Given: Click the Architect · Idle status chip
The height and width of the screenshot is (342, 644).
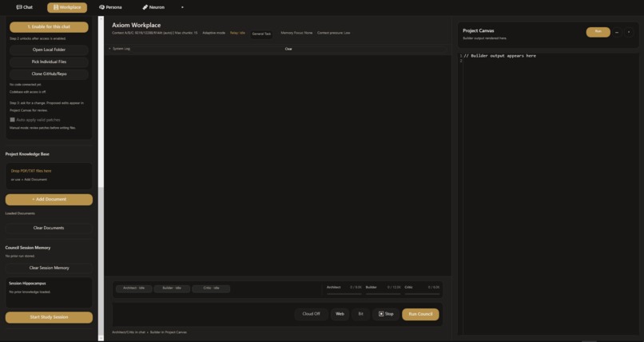Looking at the screenshot, I should click(x=134, y=288).
